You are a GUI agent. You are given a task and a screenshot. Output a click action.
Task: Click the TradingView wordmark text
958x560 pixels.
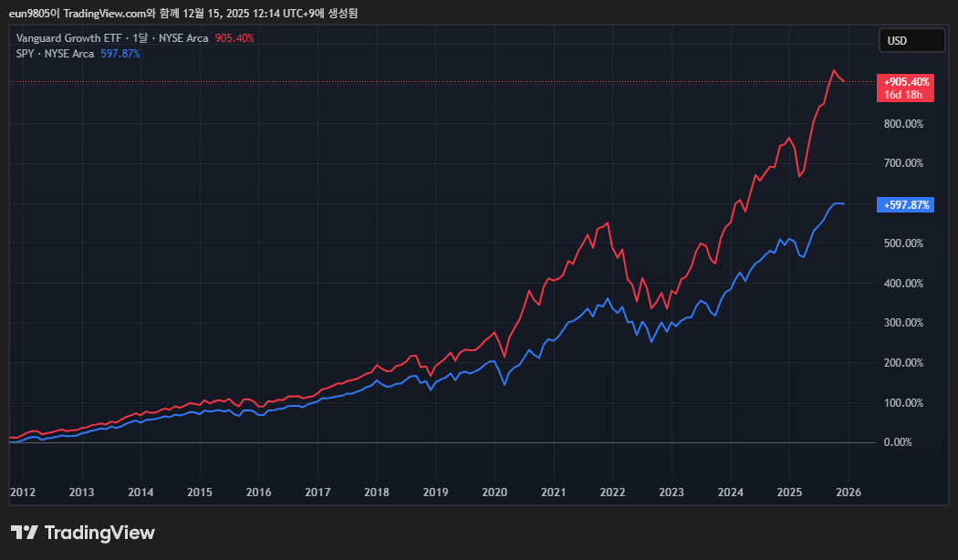tap(99, 534)
